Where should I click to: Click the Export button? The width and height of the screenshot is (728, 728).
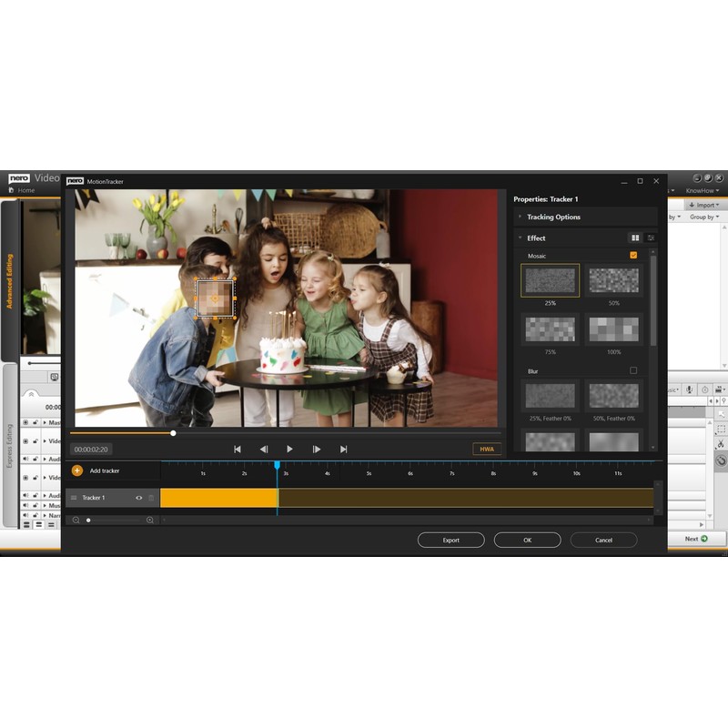450,540
